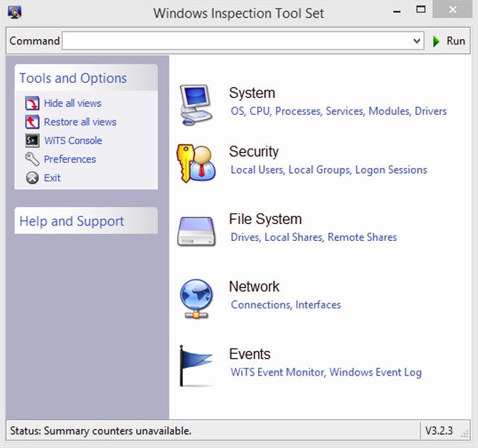The width and height of the screenshot is (478, 448).
Task: Open the OS view link
Action: tap(238, 111)
